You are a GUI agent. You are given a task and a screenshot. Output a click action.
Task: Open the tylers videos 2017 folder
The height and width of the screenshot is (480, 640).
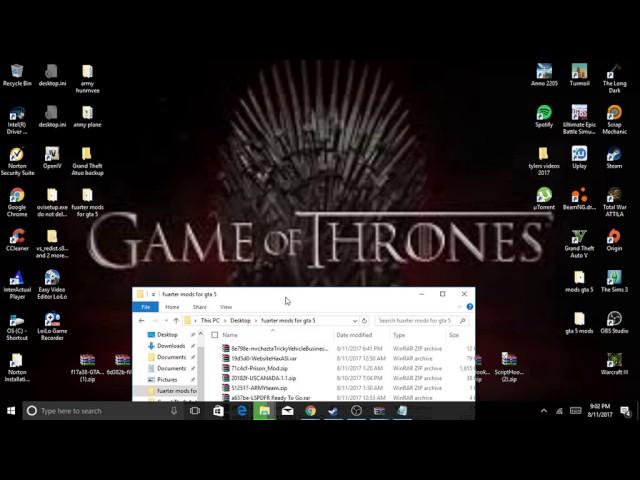pyautogui.click(x=544, y=161)
